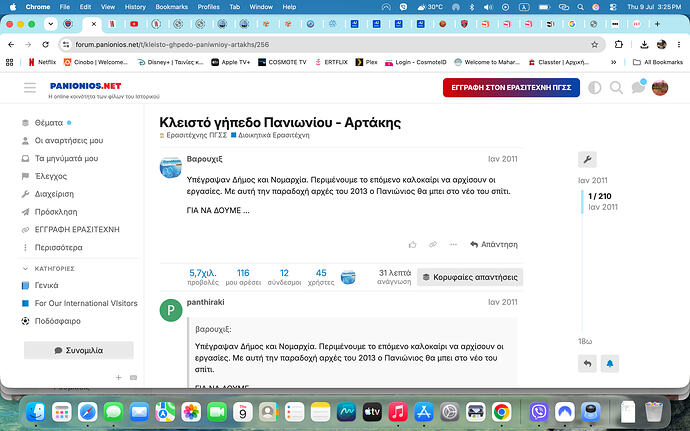Screen dimensions: 690x431
Task: Open Safari from the Dock
Action: (x=88, y=413)
